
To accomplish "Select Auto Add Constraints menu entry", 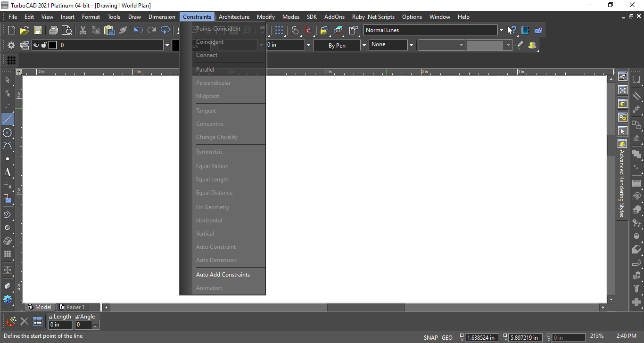I will [x=223, y=275].
